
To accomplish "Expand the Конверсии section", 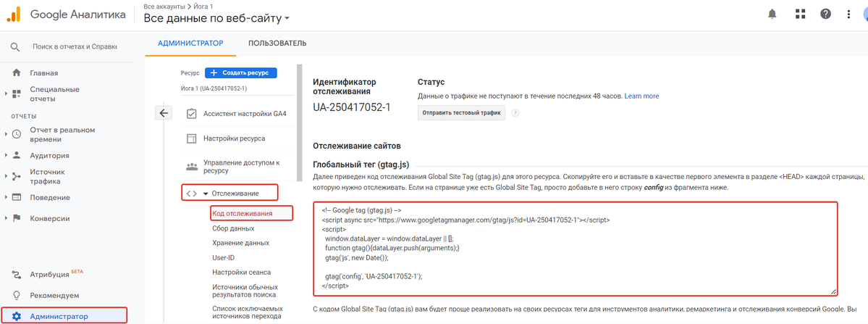I will (6, 218).
